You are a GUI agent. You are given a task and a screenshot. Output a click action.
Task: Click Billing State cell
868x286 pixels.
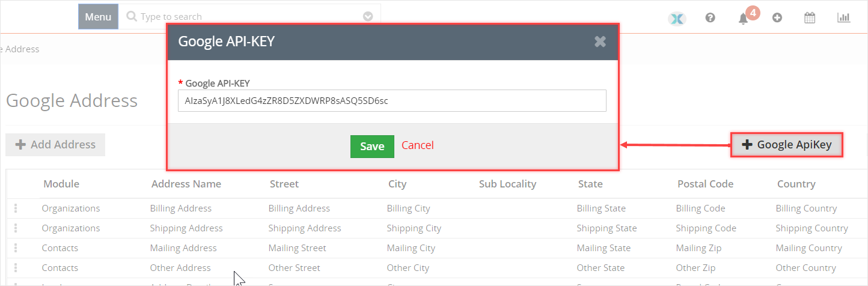(601, 208)
